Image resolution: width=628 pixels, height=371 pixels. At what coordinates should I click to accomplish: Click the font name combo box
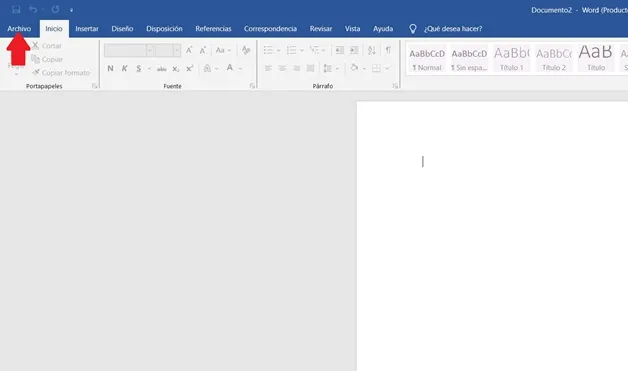[129, 50]
